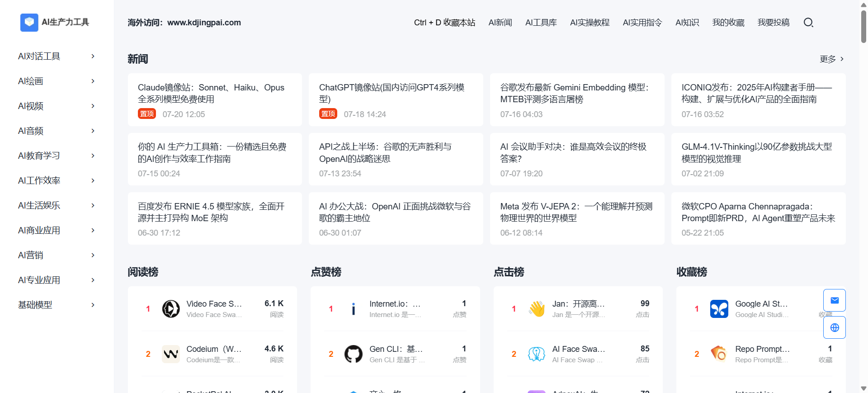Image resolution: width=868 pixels, height=393 pixels.
Task: Click Video Face S... title in 阅读榜
Action: pyautogui.click(x=214, y=304)
